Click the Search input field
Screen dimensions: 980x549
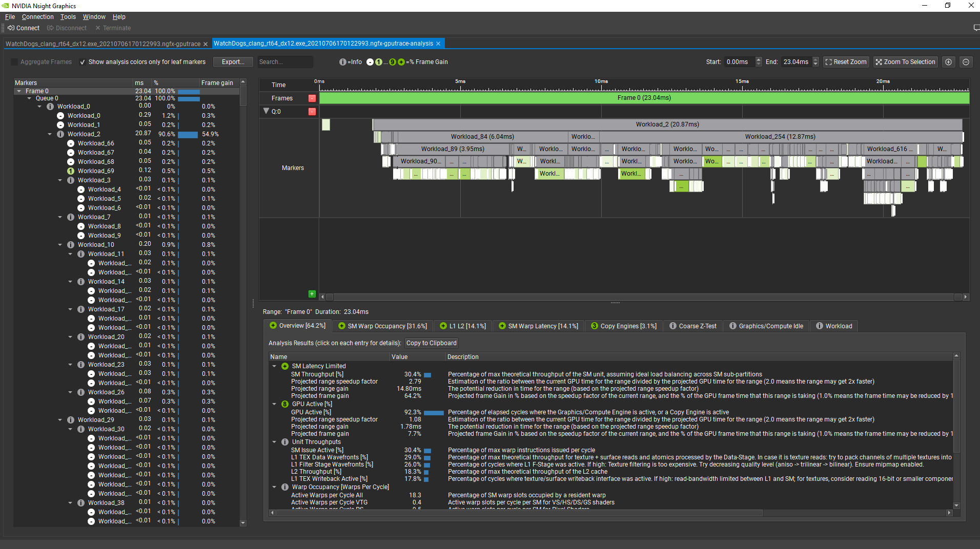pyautogui.click(x=284, y=62)
